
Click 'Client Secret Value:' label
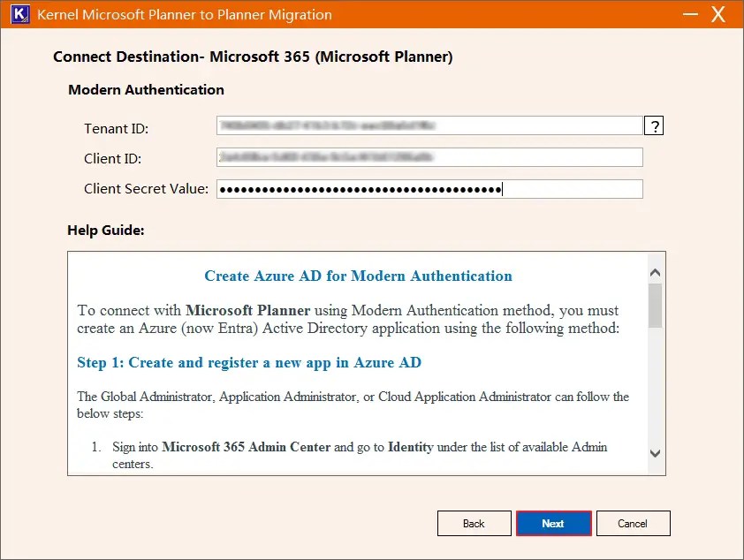(146, 189)
